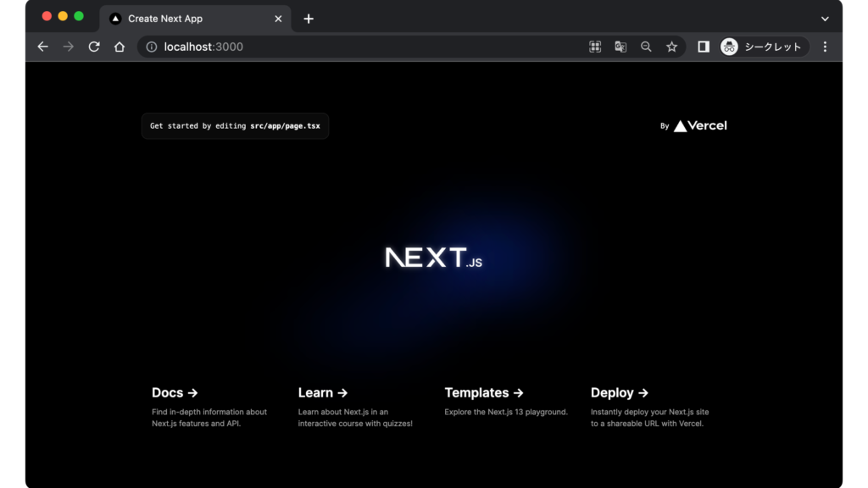Bookmark this page with the star
The height and width of the screenshot is (488, 868).
point(671,47)
